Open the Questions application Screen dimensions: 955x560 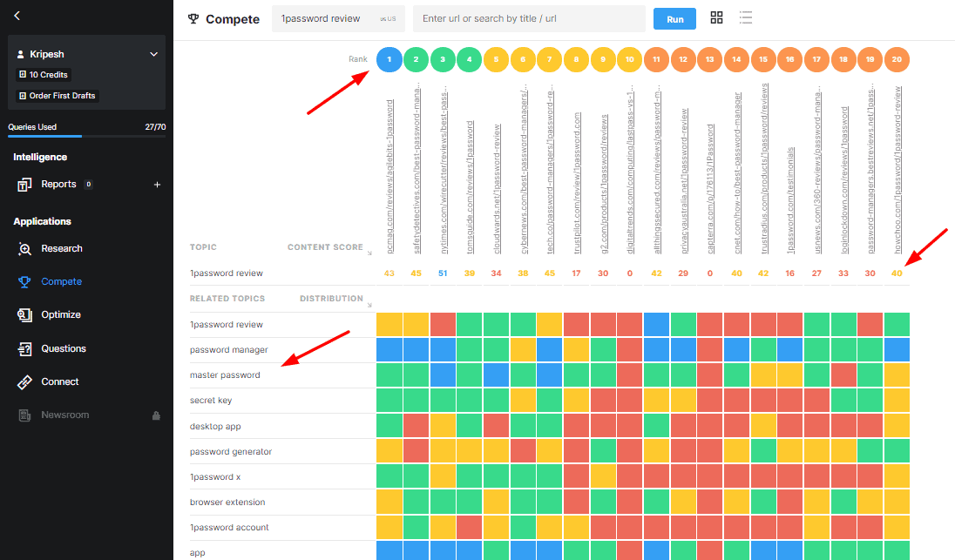click(x=63, y=348)
